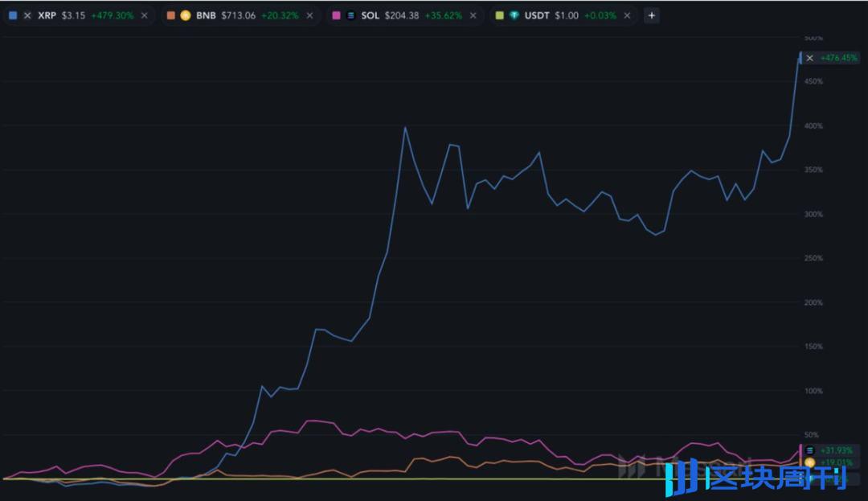Click the coin icon beside the +19.01% label
The width and height of the screenshot is (868, 501).
pyautogui.click(x=809, y=462)
